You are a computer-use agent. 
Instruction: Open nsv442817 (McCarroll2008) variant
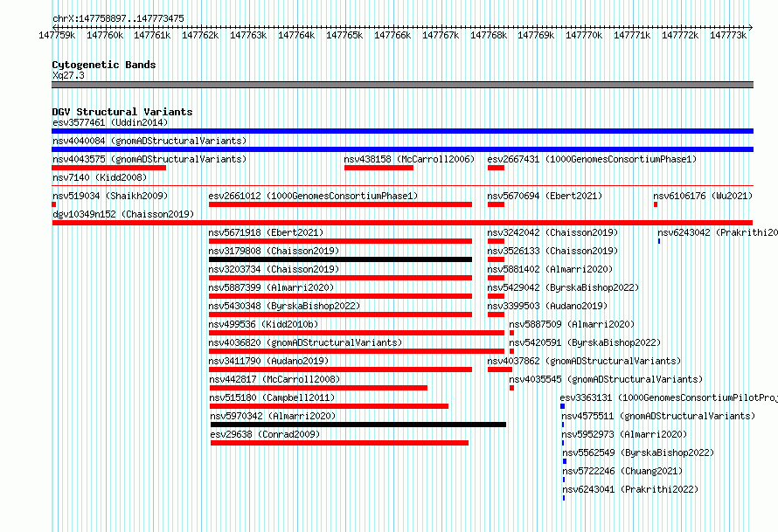click(x=274, y=379)
